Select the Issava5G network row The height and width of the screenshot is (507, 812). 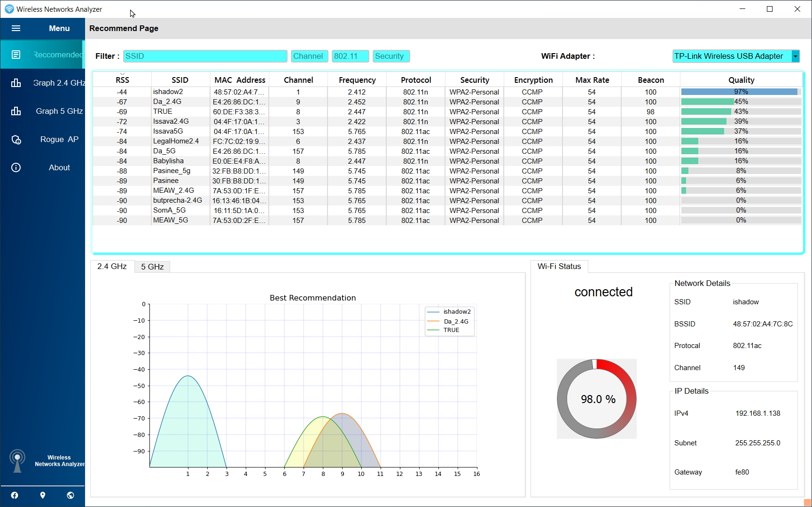coord(447,131)
